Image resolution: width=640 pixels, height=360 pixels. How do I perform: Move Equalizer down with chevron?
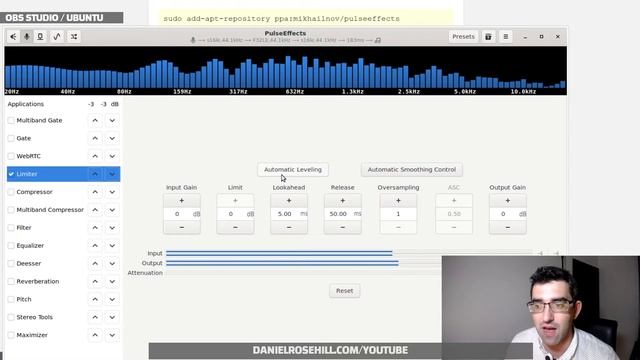click(112, 246)
